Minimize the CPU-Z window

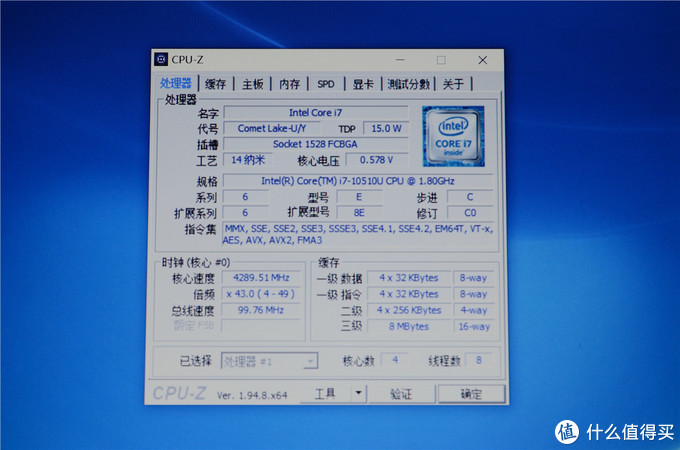(x=400, y=60)
